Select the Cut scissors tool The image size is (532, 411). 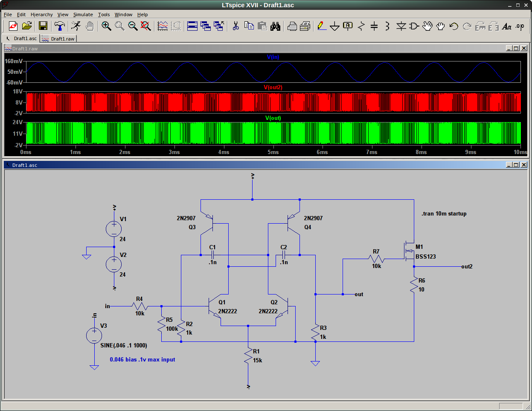235,26
